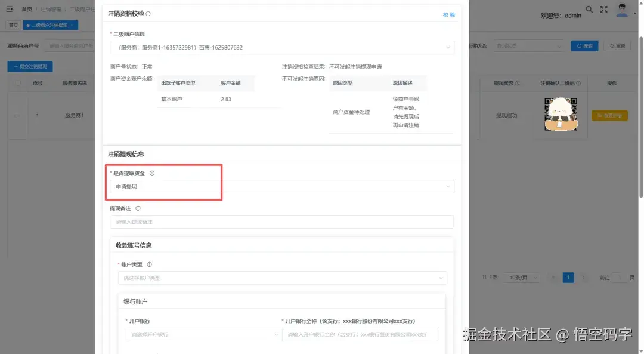Open the global search magnifier icon
The width and height of the screenshot is (644, 354).
click(589, 10)
